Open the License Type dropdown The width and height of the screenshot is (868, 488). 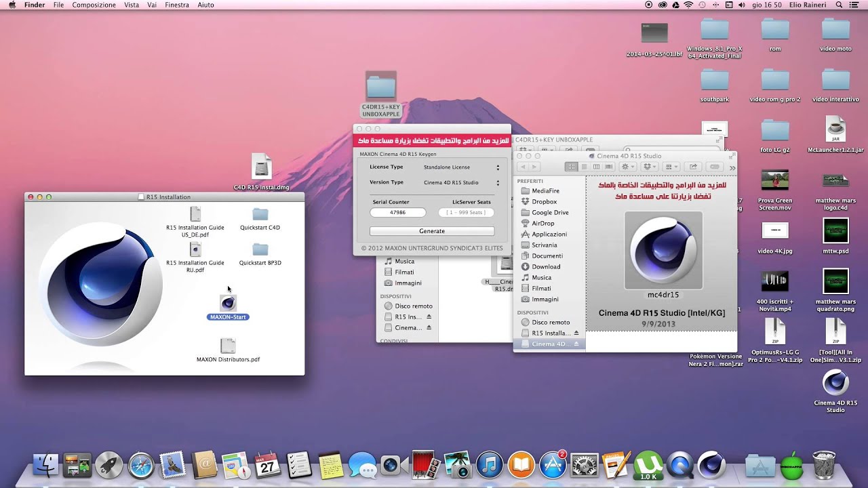(462, 167)
